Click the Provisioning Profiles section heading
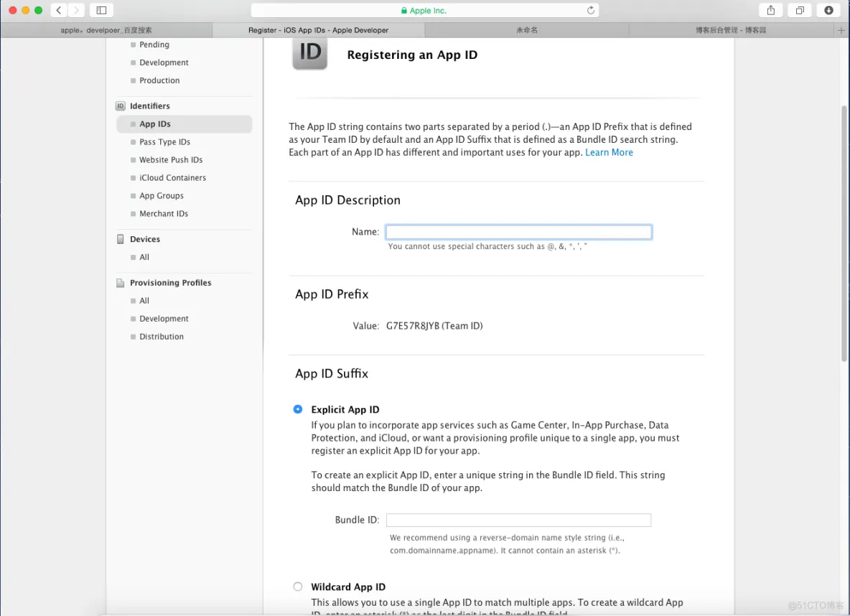This screenshot has height=616, width=850. (x=170, y=283)
